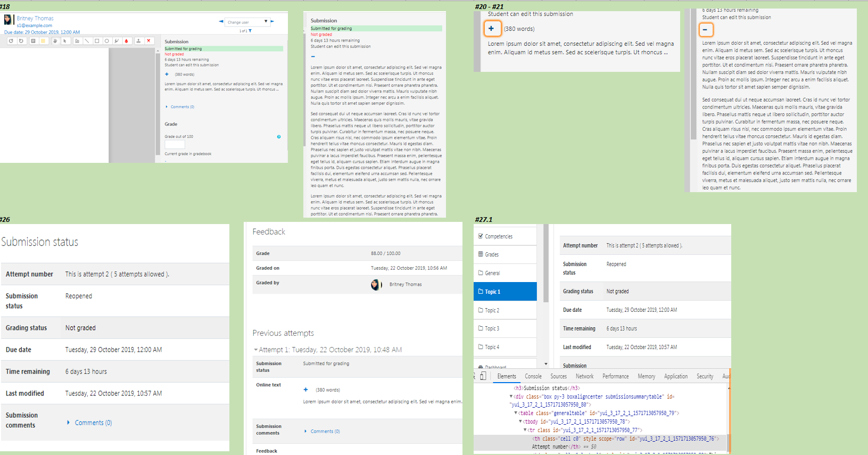Viewport: 868px width, 455px height.
Task: Select the drag hand tool
Action: pos(55,41)
